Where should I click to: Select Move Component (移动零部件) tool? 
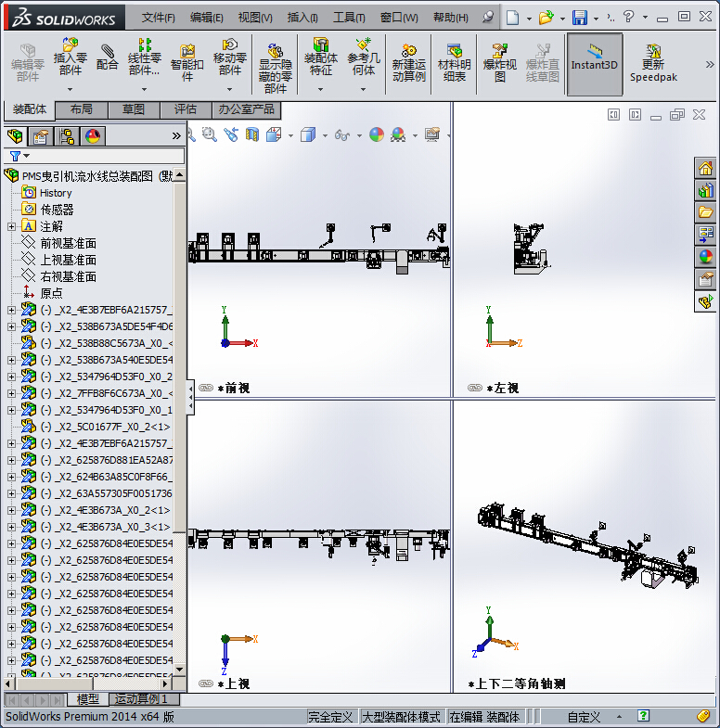229,57
